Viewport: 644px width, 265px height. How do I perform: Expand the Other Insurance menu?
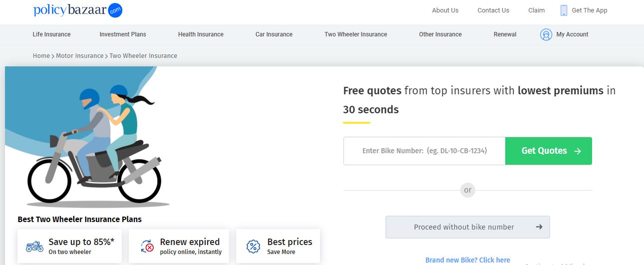(440, 34)
